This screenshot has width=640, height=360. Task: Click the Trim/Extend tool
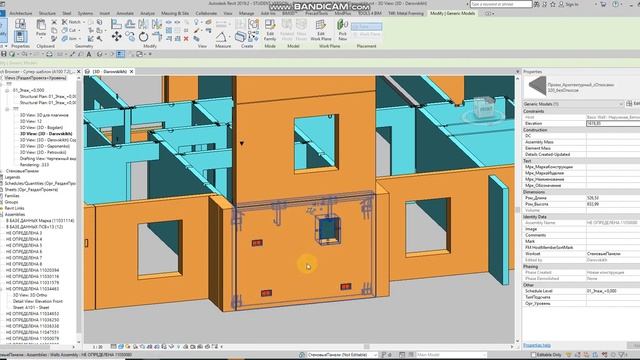click(x=157, y=37)
